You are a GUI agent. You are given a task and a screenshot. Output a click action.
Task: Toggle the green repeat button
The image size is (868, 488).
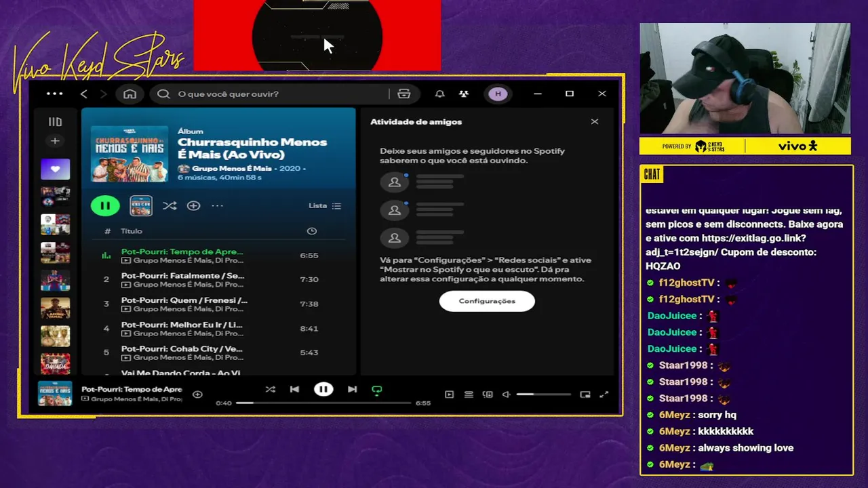[377, 390]
